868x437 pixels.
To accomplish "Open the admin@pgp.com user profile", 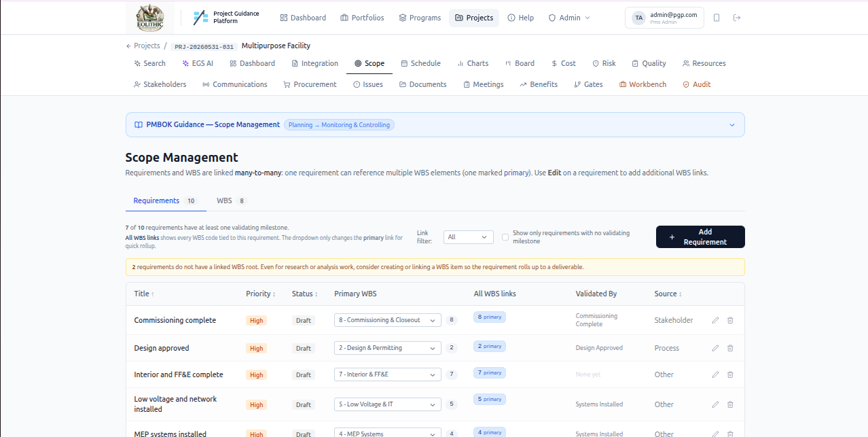I will click(664, 18).
